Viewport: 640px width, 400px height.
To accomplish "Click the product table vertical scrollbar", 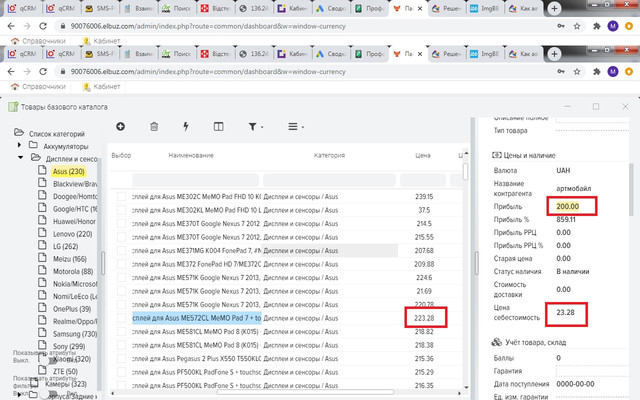I will click(466, 171).
